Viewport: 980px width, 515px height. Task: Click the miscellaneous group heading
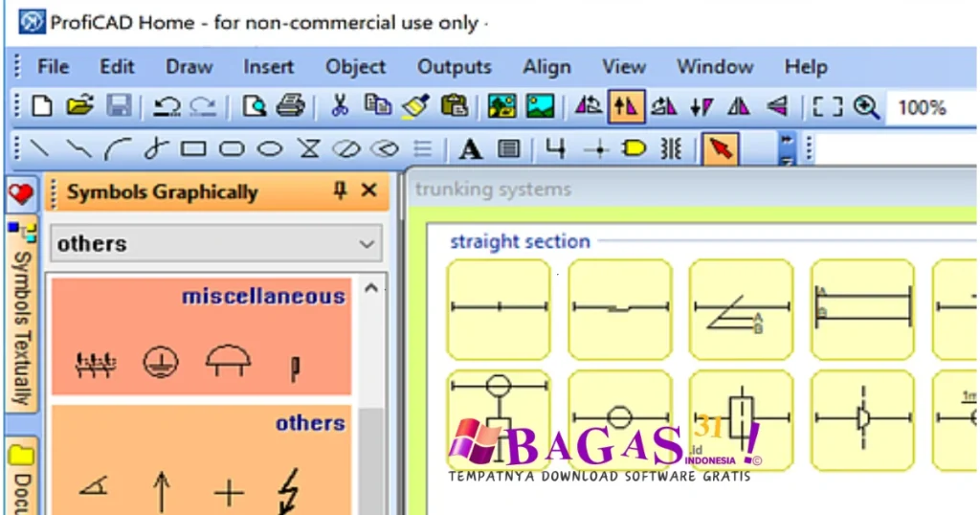point(263,296)
